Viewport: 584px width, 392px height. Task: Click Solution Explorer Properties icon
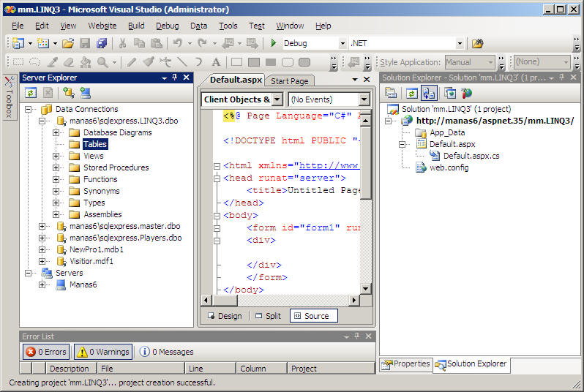click(x=391, y=93)
